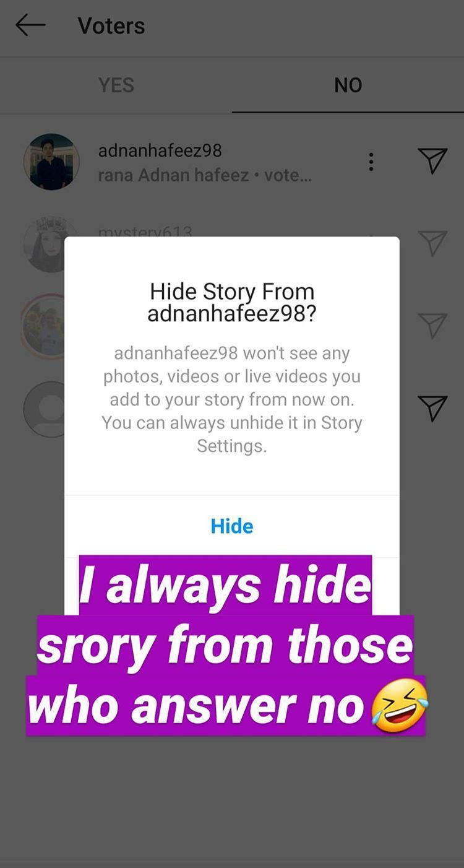The image size is (464, 868).
Task: Tap the send icon on the third voter row
Action: click(x=432, y=325)
